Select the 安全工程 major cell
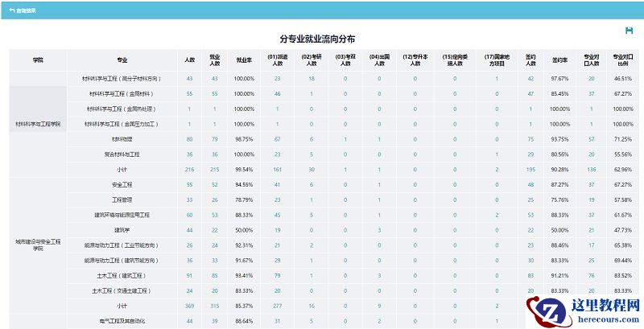The image size is (644, 329). click(x=122, y=185)
